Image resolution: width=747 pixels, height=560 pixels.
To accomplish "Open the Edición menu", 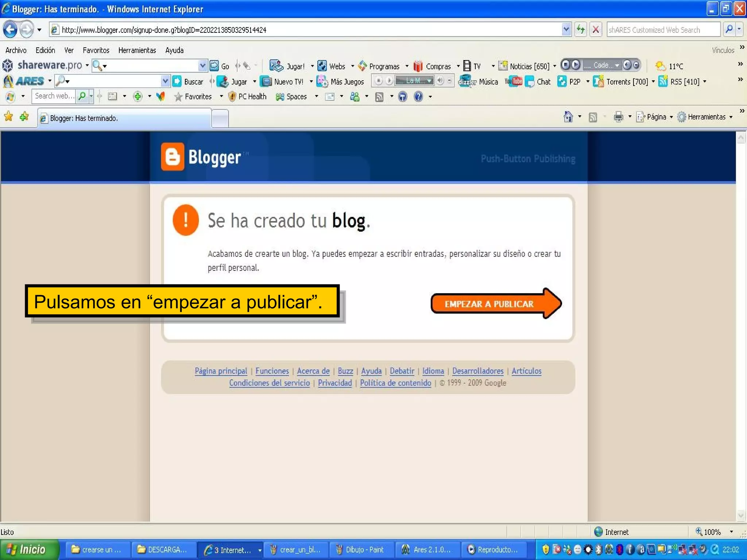I will point(45,50).
